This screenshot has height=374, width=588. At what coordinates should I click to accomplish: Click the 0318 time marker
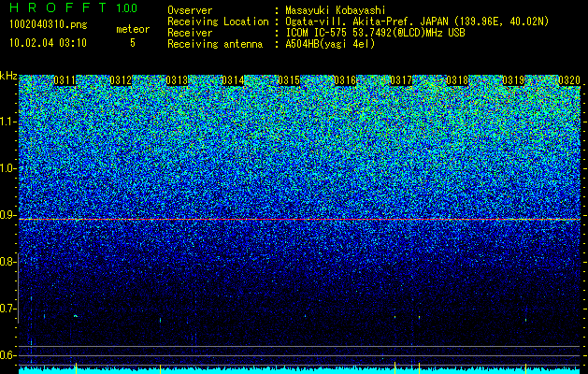[457, 80]
